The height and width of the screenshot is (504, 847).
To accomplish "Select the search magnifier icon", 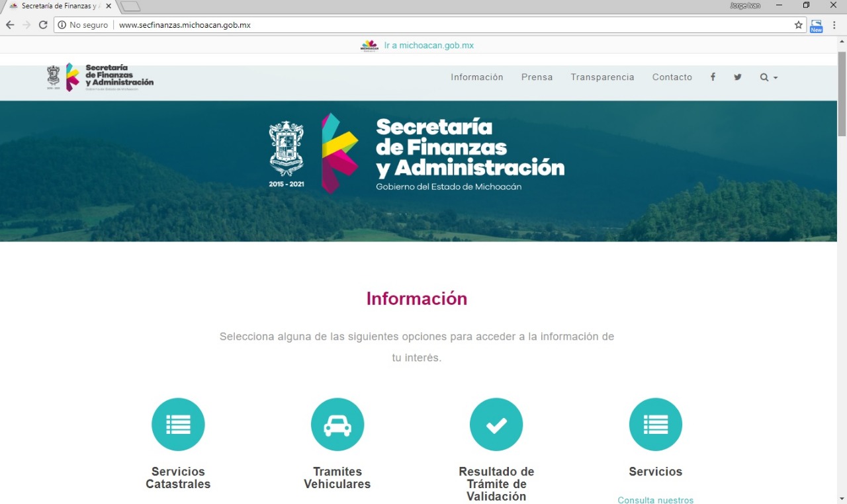I will [x=764, y=77].
